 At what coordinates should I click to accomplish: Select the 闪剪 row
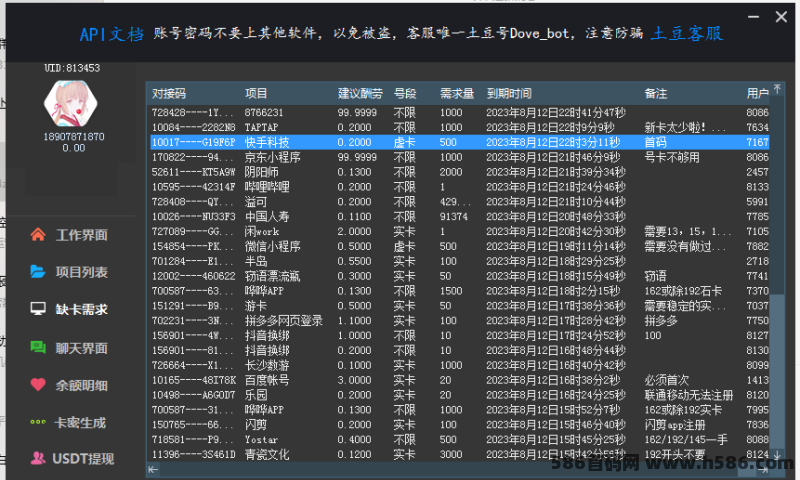click(x=460, y=424)
